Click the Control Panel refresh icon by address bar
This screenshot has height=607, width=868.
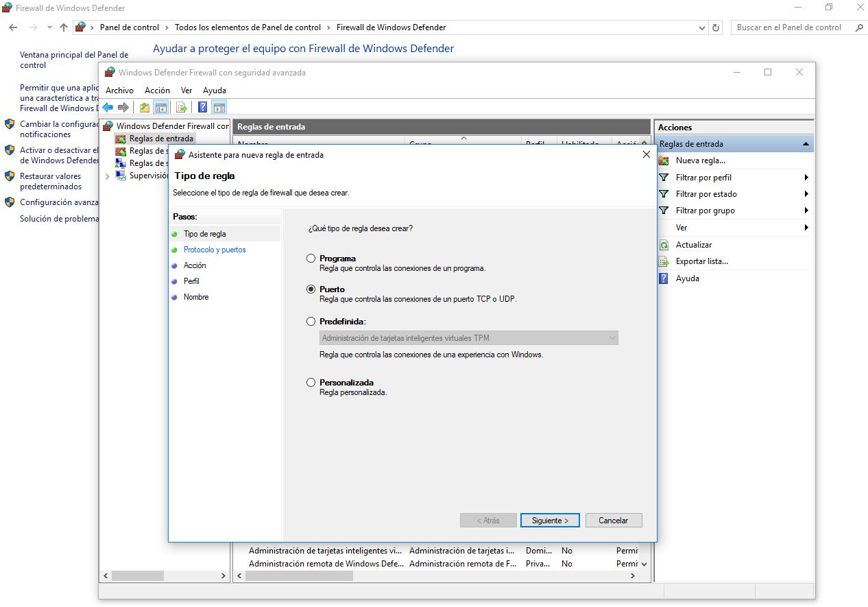tap(716, 27)
